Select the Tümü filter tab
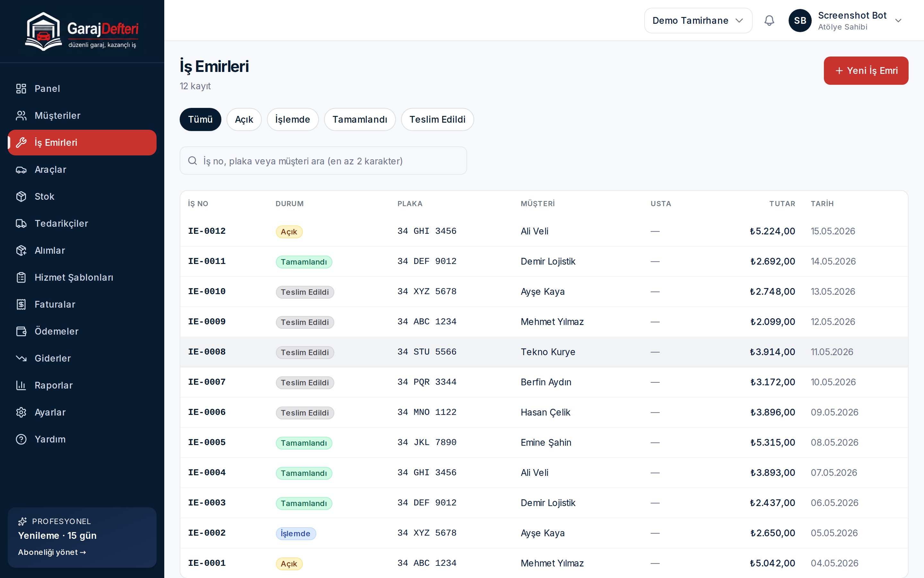 pyautogui.click(x=201, y=120)
